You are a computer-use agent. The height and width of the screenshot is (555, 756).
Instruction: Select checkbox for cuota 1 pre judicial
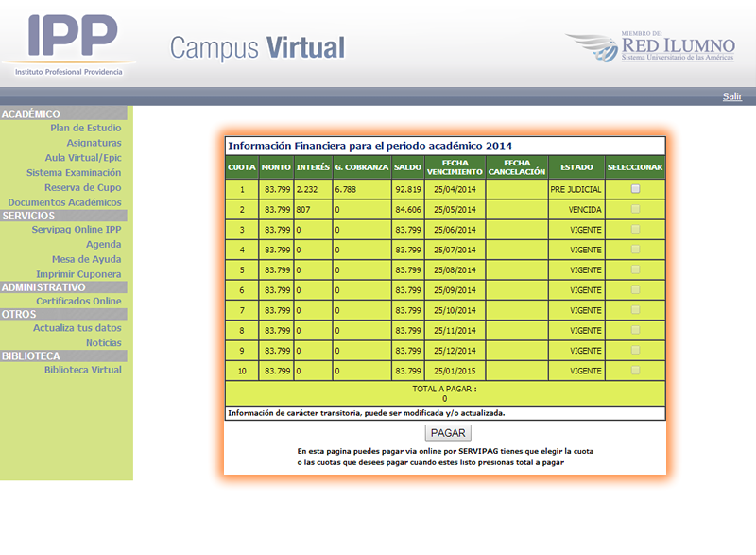636,189
